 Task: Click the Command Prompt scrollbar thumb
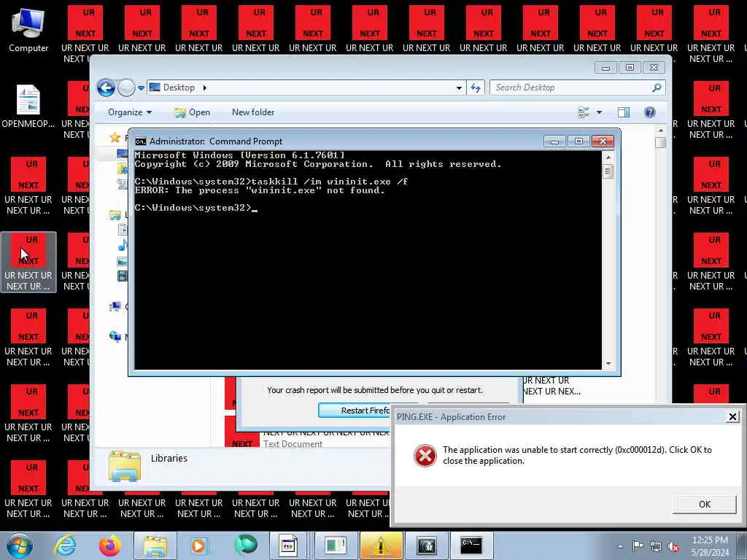click(x=608, y=171)
